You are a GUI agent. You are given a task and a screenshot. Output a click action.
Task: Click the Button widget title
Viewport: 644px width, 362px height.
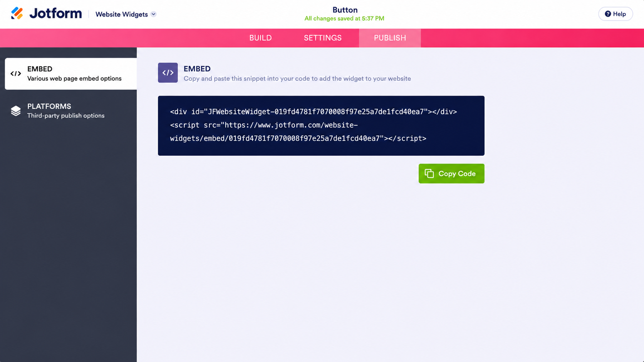pos(345,10)
